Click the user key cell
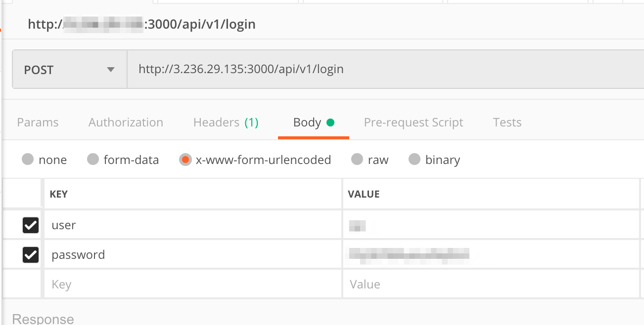Screen dimensions: 644x325 [x=193, y=225]
